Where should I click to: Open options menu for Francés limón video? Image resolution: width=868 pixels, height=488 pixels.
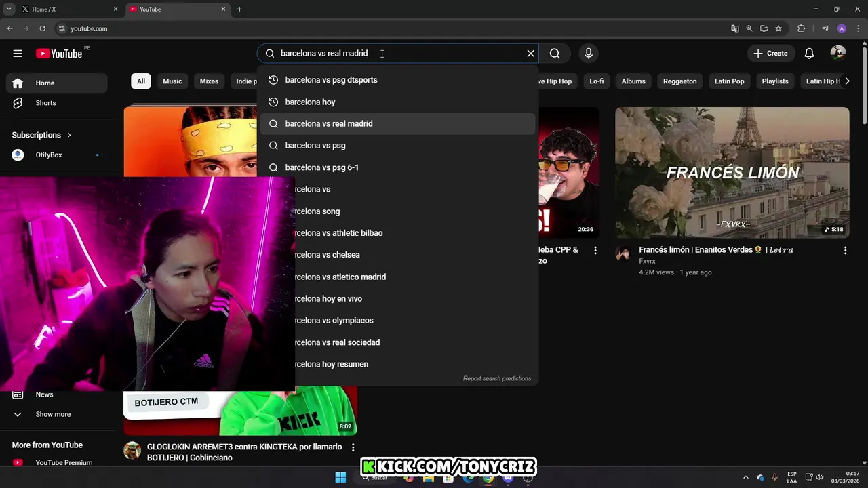click(845, 251)
